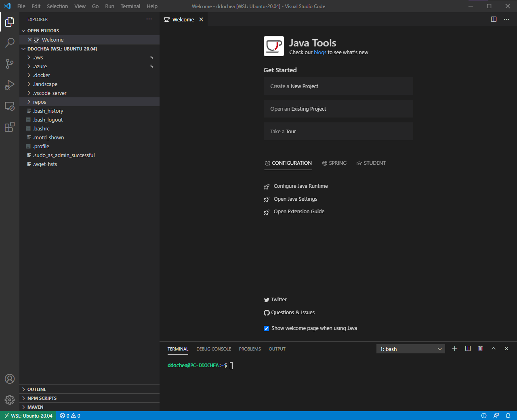Open the Run menu

tap(109, 6)
